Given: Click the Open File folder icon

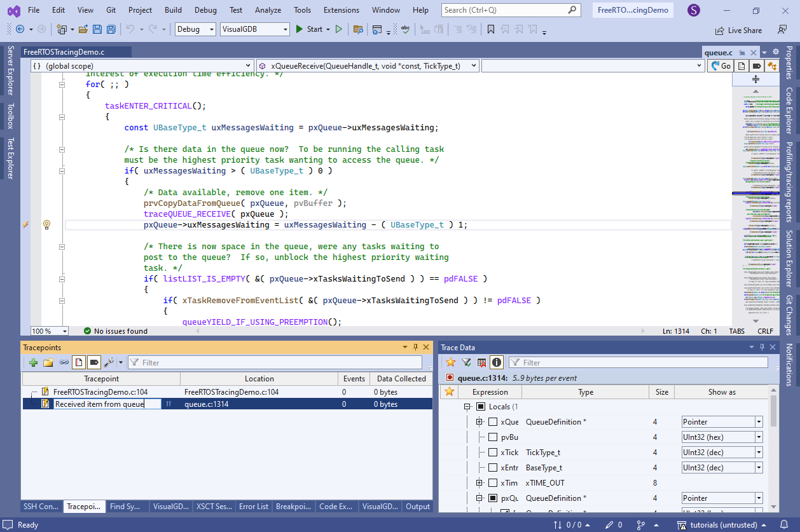Looking at the screenshot, I should tap(83, 29).
